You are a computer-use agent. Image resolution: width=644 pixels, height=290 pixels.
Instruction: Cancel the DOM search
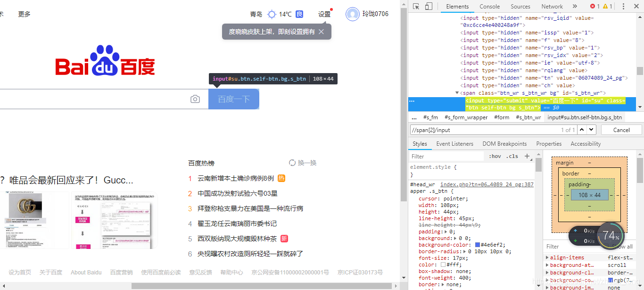pos(621,130)
